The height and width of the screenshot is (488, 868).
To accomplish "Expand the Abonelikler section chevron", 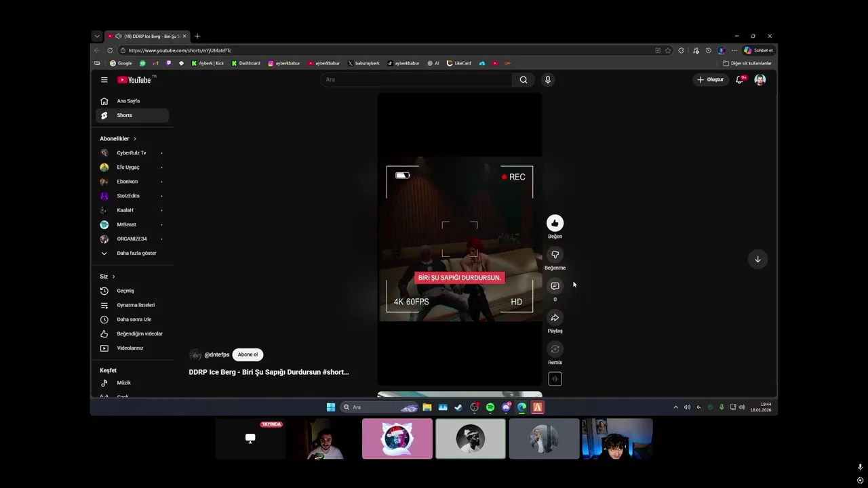I will click(134, 139).
